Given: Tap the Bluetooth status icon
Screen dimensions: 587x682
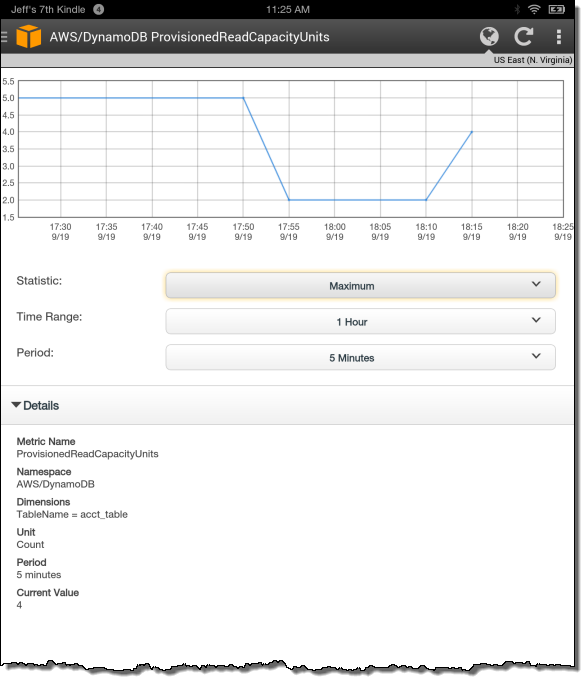Looking at the screenshot, I should (x=517, y=9).
